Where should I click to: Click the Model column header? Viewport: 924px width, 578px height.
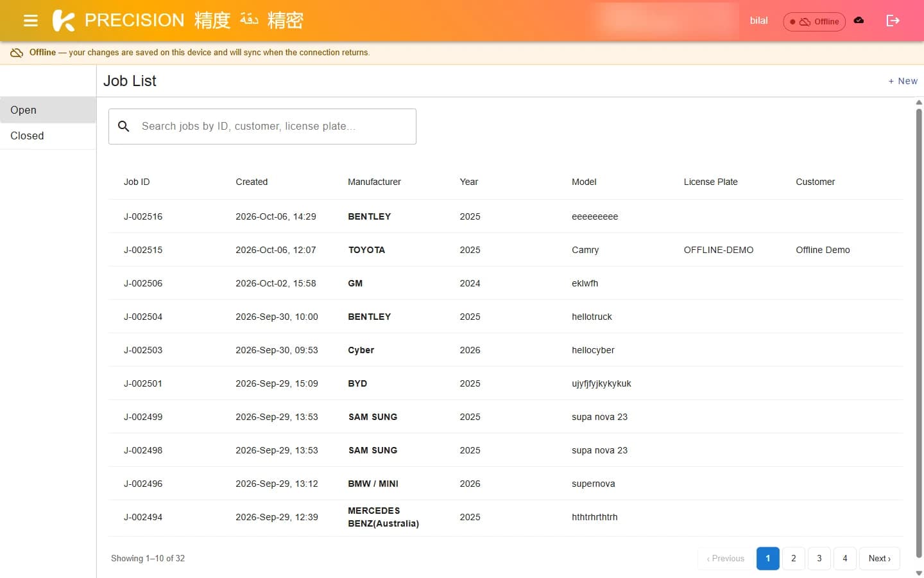584,182
